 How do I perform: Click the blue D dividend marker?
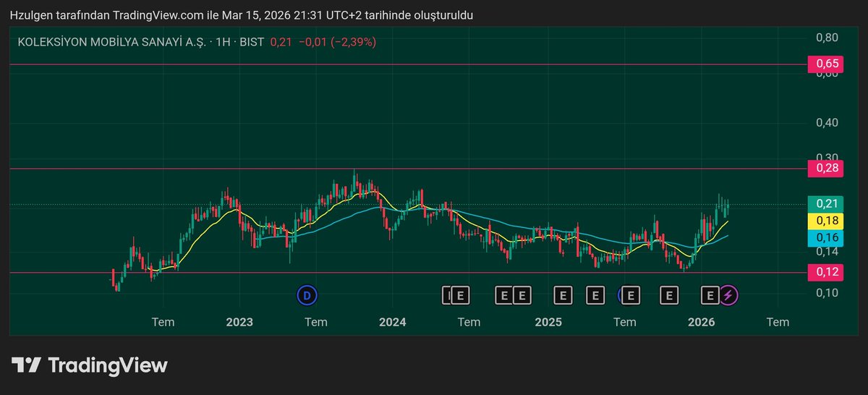tap(307, 295)
